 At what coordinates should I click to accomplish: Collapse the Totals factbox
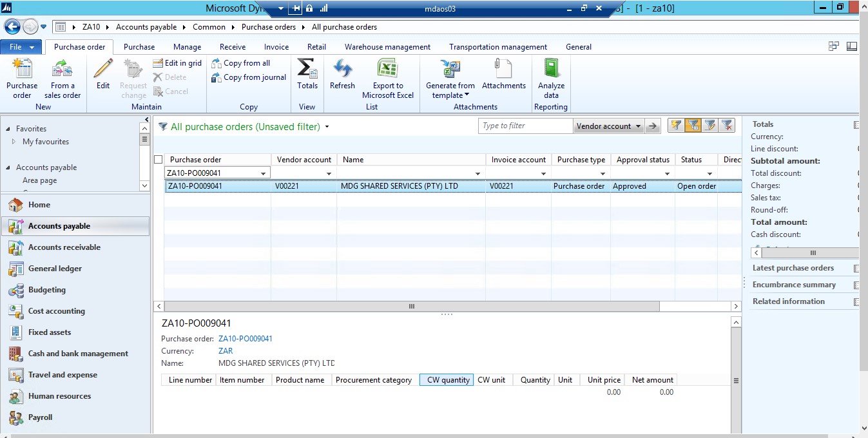coord(856,125)
